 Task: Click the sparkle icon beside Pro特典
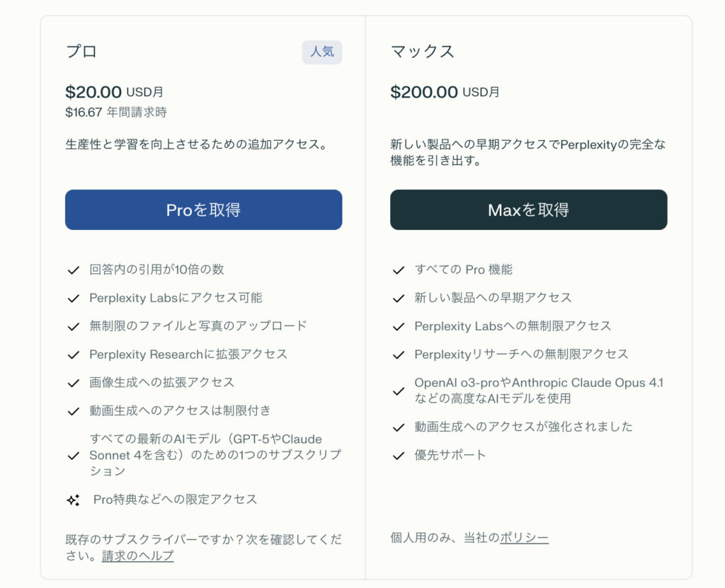73,500
